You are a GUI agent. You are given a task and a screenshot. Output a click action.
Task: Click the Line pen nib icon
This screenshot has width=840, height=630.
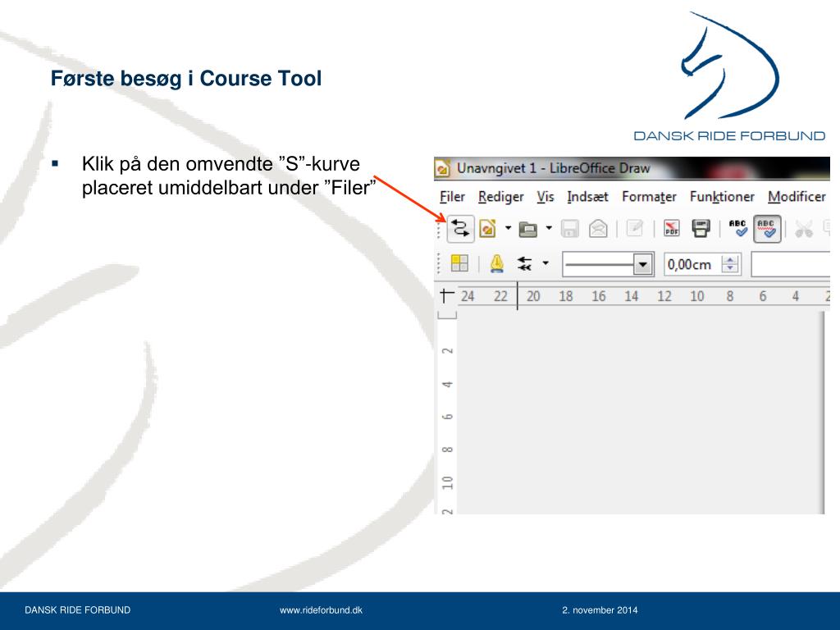tap(497, 263)
